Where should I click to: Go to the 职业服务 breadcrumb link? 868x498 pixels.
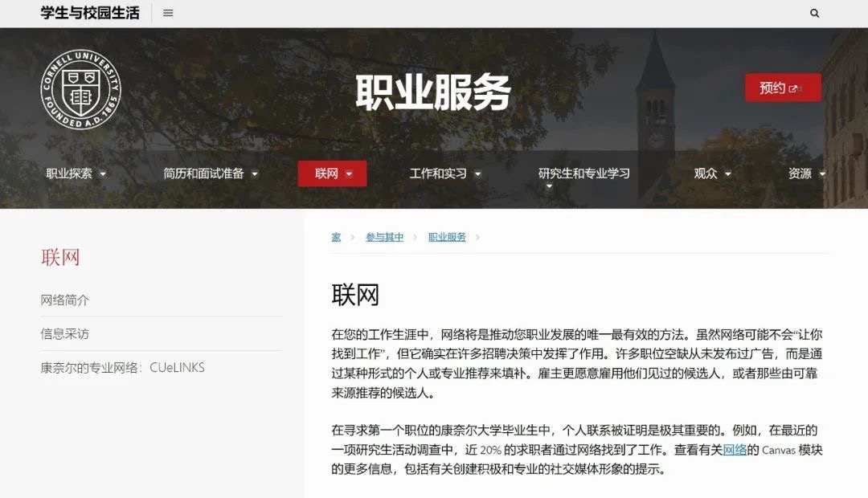tap(447, 238)
